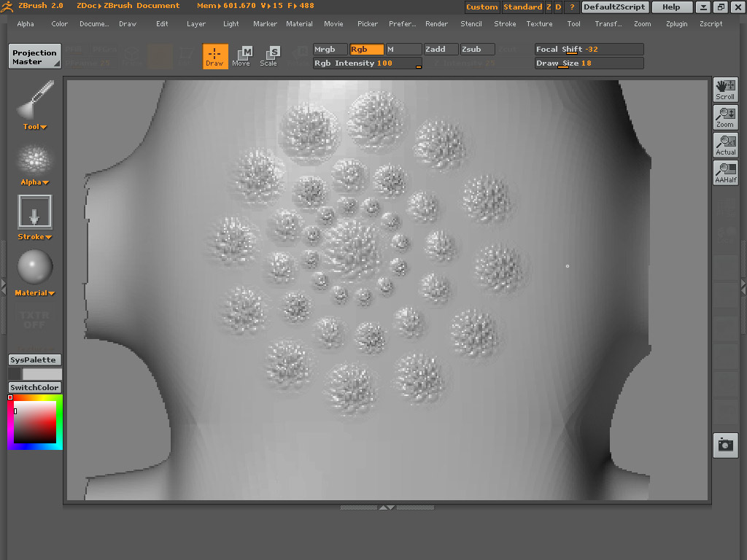This screenshot has height=560, width=747.
Task: Click the AAHalf view icon
Action: pyautogui.click(x=725, y=173)
